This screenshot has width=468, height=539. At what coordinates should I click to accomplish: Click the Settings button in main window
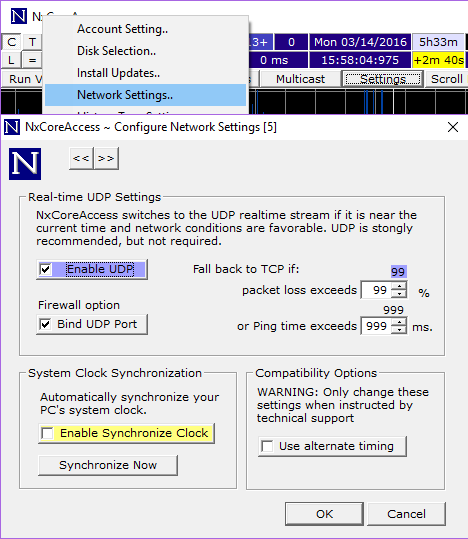[383, 79]
